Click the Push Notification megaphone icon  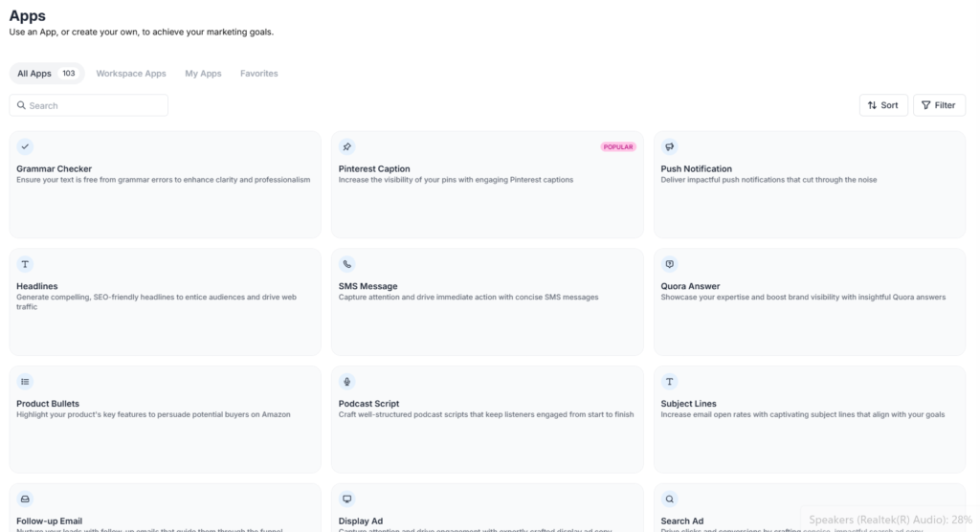[670, 146]
